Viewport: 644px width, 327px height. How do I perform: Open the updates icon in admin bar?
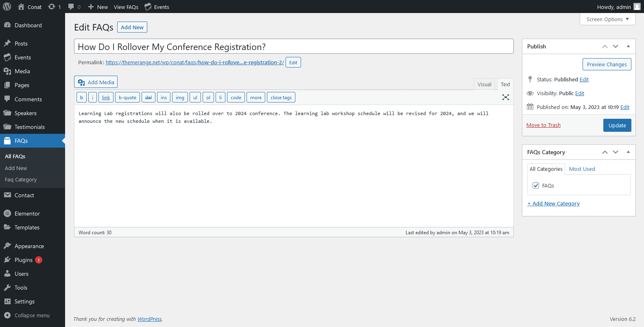pyautogui.click(x=52, y=7)
